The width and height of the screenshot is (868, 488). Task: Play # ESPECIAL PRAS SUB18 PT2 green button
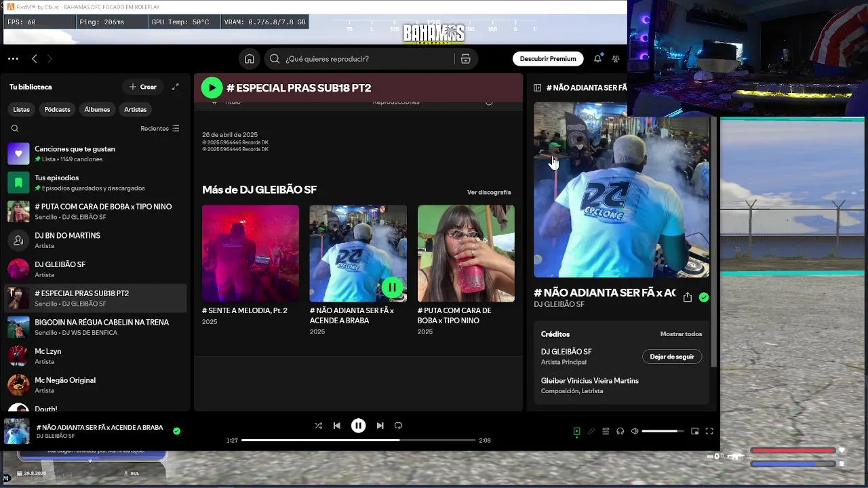click(212, 87)
